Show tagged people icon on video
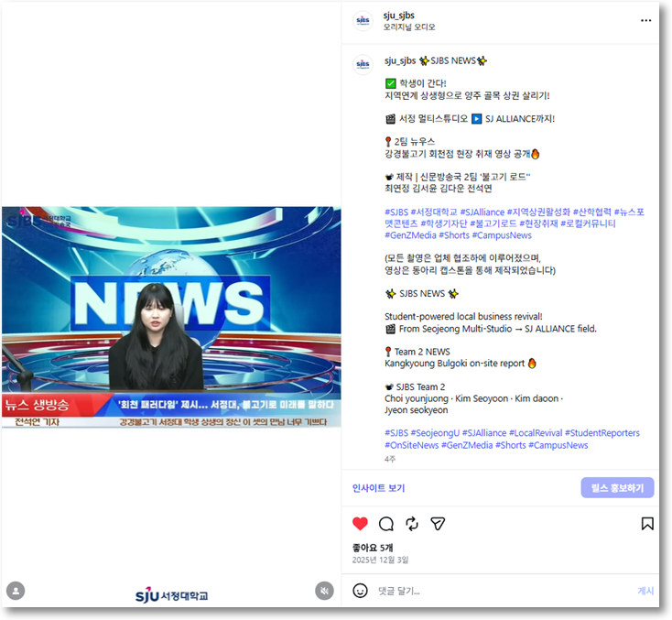Screen dimensions: 672x620 pyautogui.click(x=16, y=591)
